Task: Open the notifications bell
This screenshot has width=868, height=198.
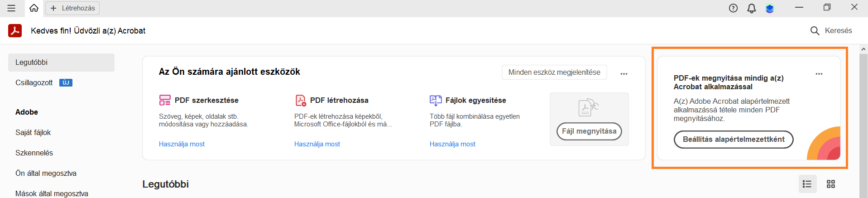Action: click(752, 8)
